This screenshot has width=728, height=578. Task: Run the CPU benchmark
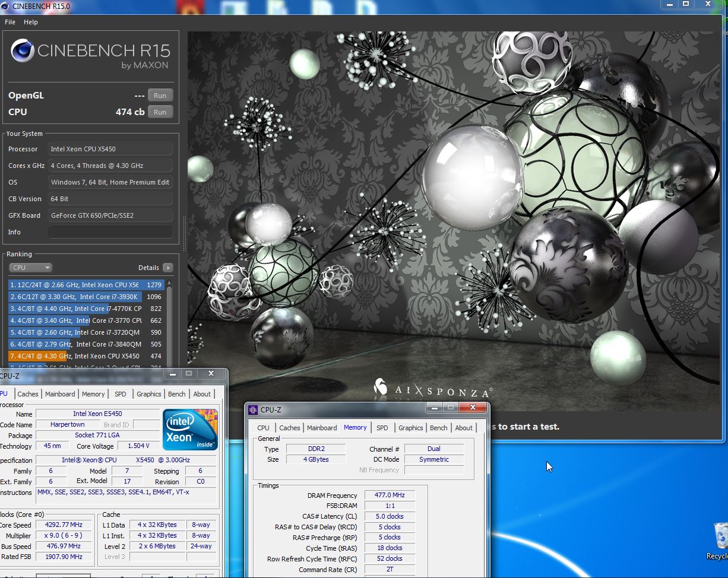pos(160,112)
